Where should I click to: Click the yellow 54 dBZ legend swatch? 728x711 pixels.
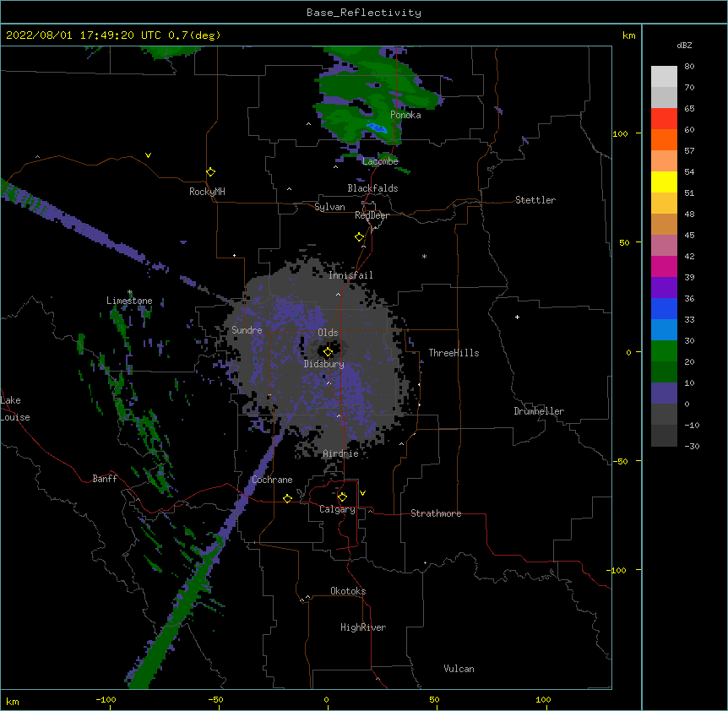tap(664, 182)
